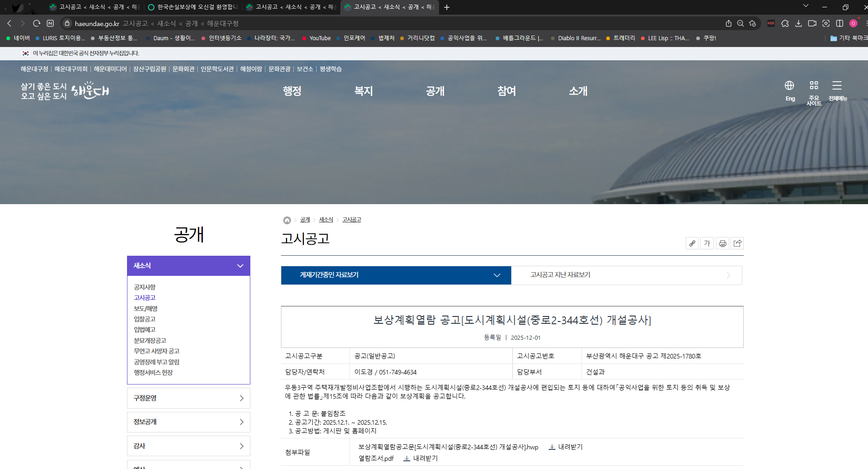
Task: Click the print page icon
Action: coord(722,243)
